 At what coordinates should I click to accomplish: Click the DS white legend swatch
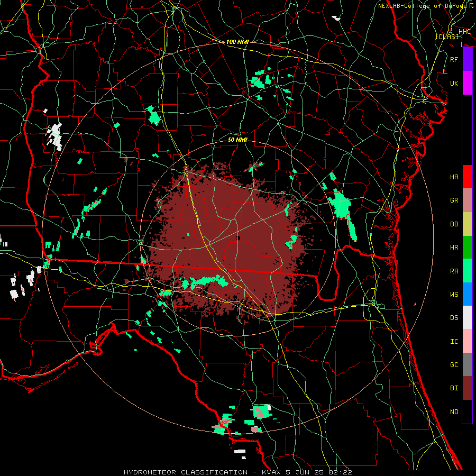[467, 317]
